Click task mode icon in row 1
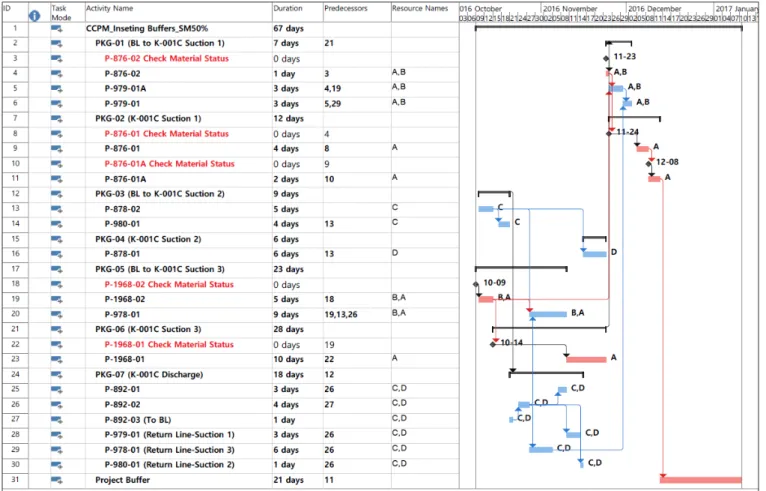This screenshot has width=766, height=491. click(57, 29)
